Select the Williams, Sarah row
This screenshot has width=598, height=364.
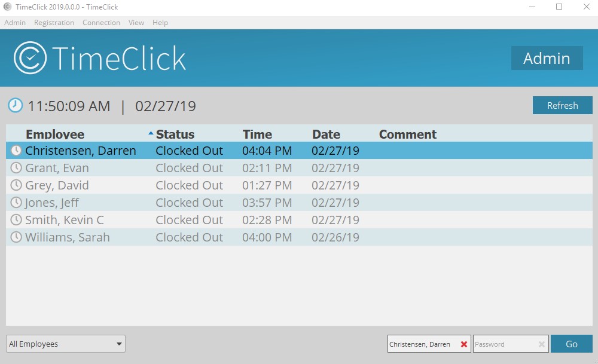pyautogui.click(x=300, y=237)
